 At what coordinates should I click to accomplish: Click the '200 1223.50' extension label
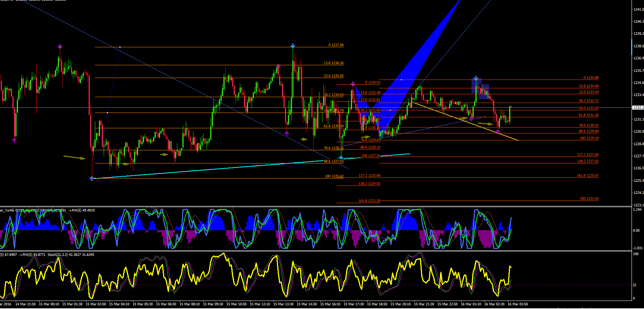pos(589,199)
